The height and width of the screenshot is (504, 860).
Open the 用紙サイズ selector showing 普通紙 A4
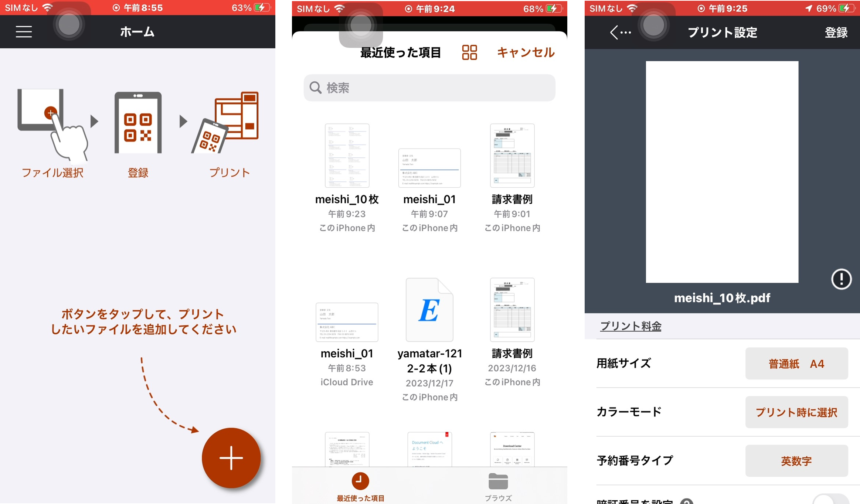pyautogui.click(x=796, y=364)
